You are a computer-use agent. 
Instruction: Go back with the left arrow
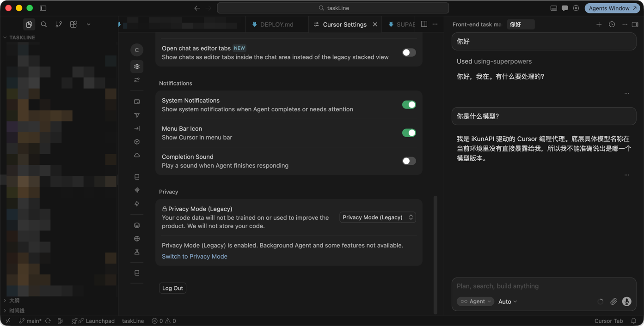[197, 8]
